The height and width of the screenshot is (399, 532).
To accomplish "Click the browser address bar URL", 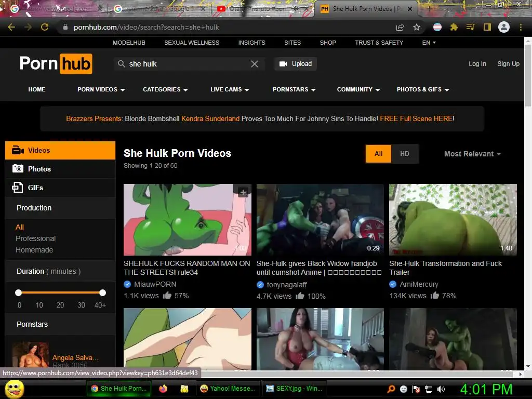I will pyautogui.click(x=146, y=27).
